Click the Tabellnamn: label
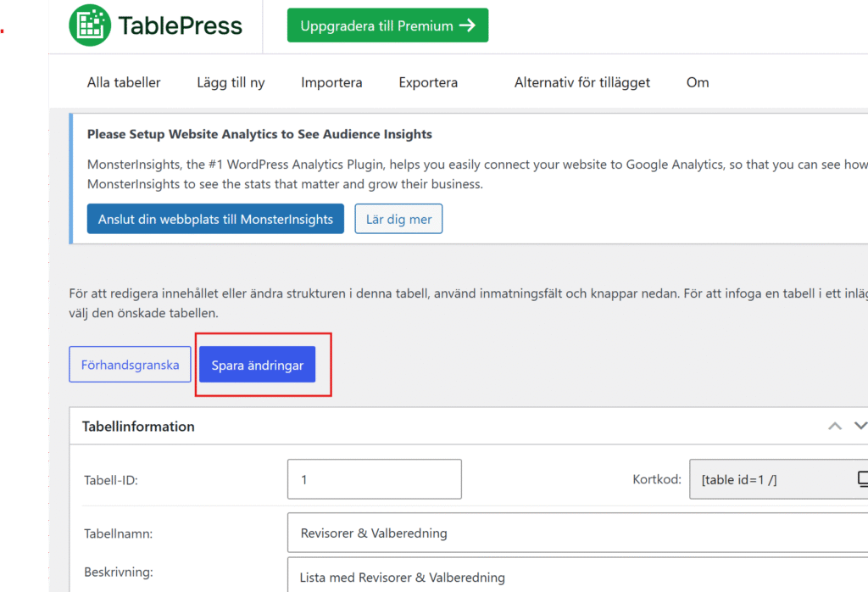This screenshot has height=592, width=868. [x=119, y=533]
